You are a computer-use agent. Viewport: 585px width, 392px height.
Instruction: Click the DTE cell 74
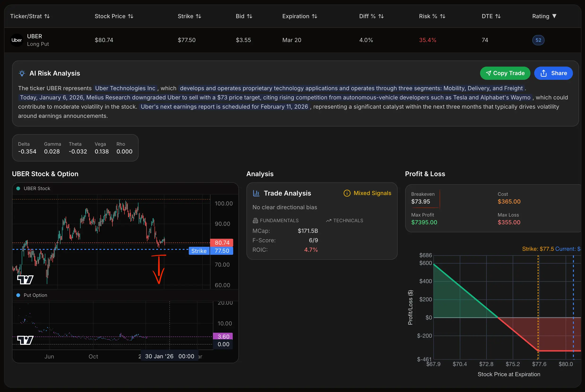485,40
